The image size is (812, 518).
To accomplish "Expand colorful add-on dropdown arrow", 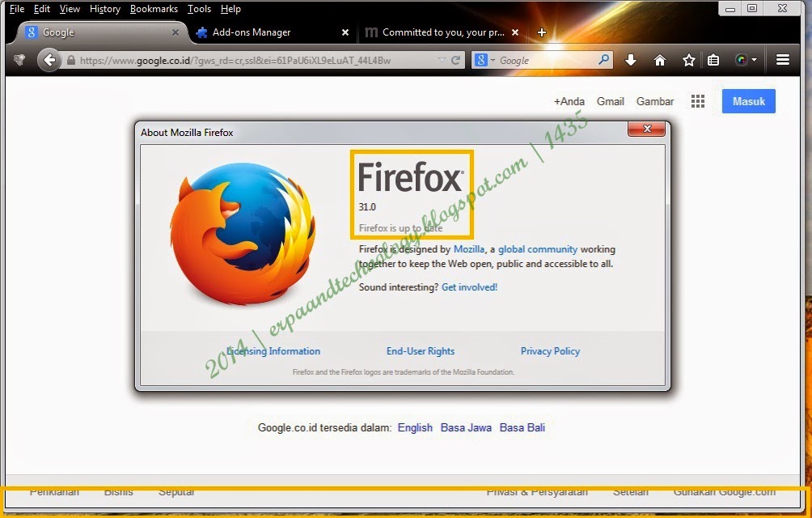I will [754, 60].
